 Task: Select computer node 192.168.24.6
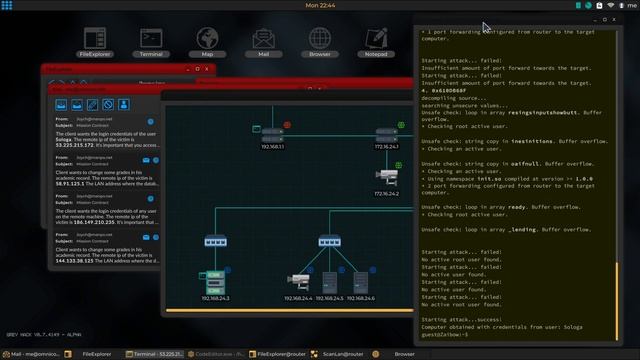tap(360, 283)
